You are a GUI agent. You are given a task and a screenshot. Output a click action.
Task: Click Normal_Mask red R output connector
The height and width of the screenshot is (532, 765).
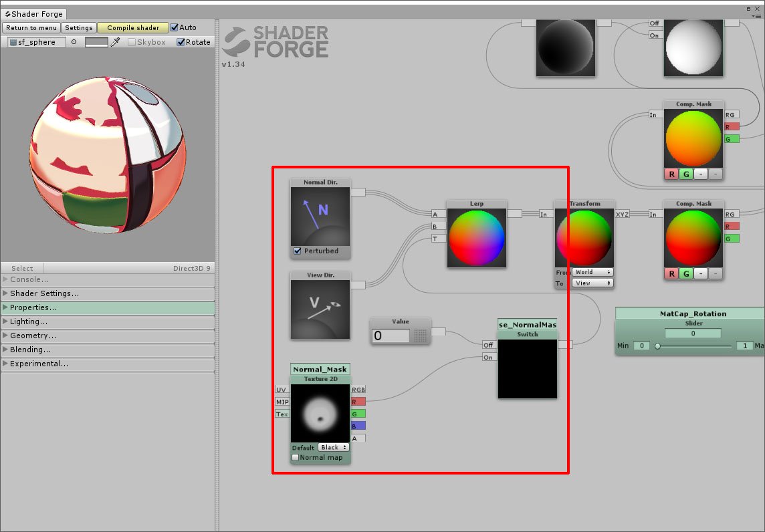point(358,402)
